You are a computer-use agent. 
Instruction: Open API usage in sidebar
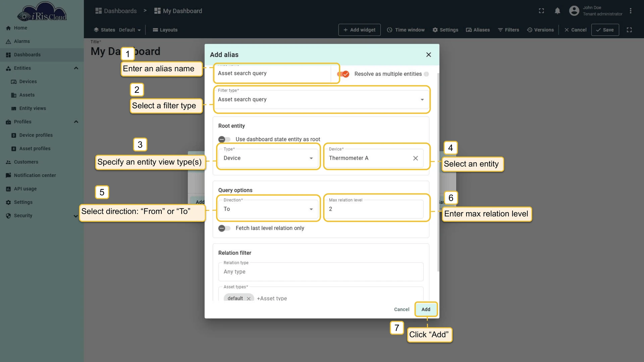[25, 189]
